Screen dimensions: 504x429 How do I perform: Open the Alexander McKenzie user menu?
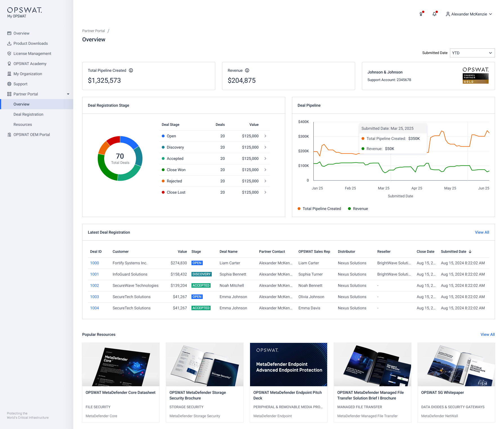click(469, 14)
